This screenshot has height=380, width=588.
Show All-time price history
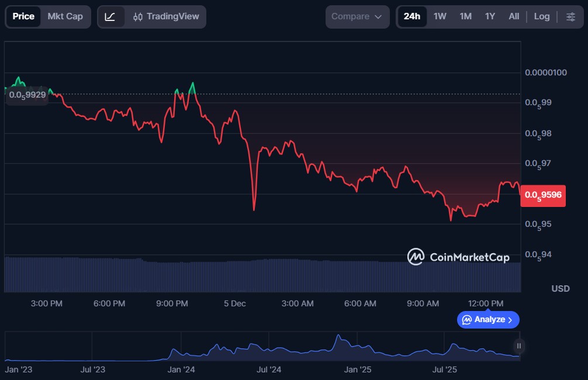tap(514, 16)
